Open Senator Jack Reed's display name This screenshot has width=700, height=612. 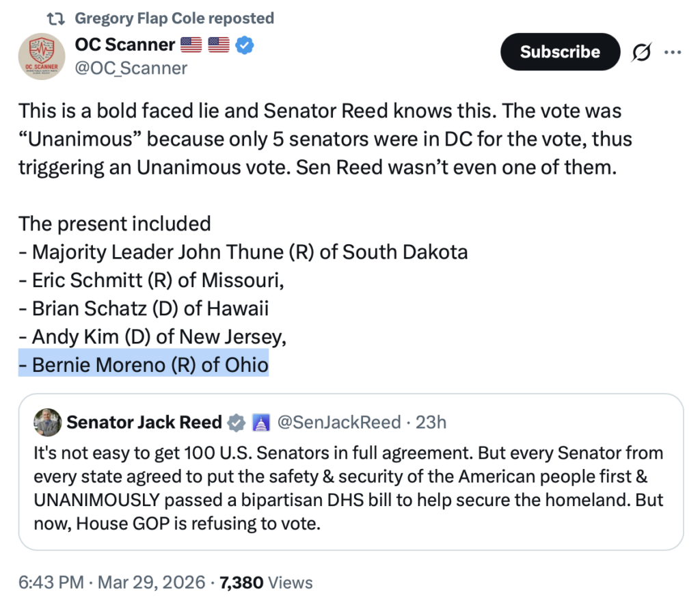144,423
